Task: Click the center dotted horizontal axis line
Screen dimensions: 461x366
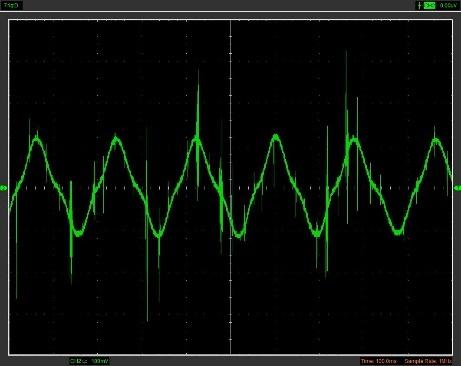Action: [231, 188]
